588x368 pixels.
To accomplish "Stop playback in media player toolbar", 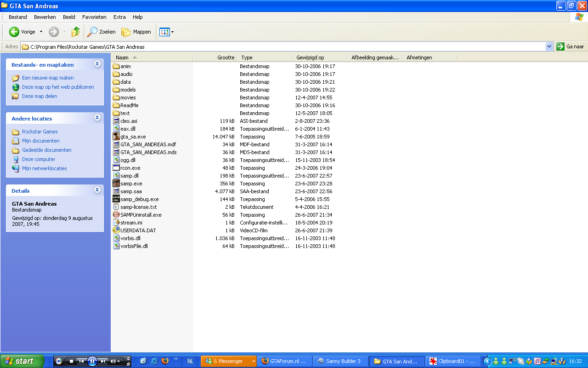I will coord(71,361).
